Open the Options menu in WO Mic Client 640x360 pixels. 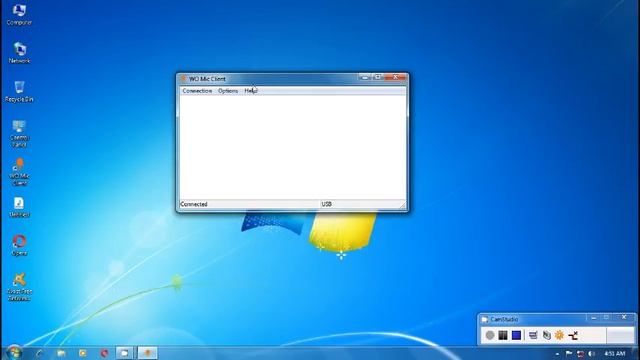[x=228, y=91]
